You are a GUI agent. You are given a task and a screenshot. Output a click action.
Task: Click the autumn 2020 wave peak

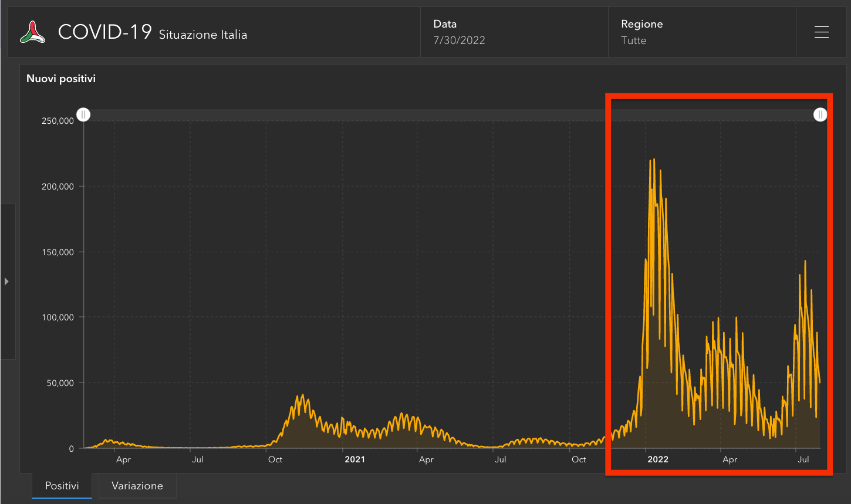point(303,395)
